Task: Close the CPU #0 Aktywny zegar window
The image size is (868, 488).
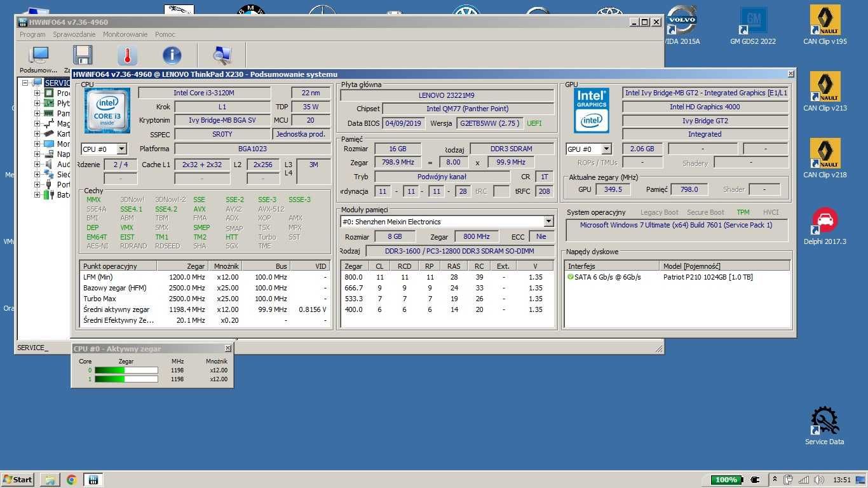Action: point(228,348)
